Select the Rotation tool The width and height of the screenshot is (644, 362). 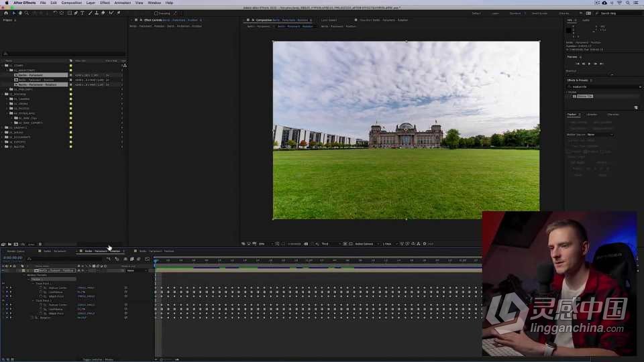55,13
